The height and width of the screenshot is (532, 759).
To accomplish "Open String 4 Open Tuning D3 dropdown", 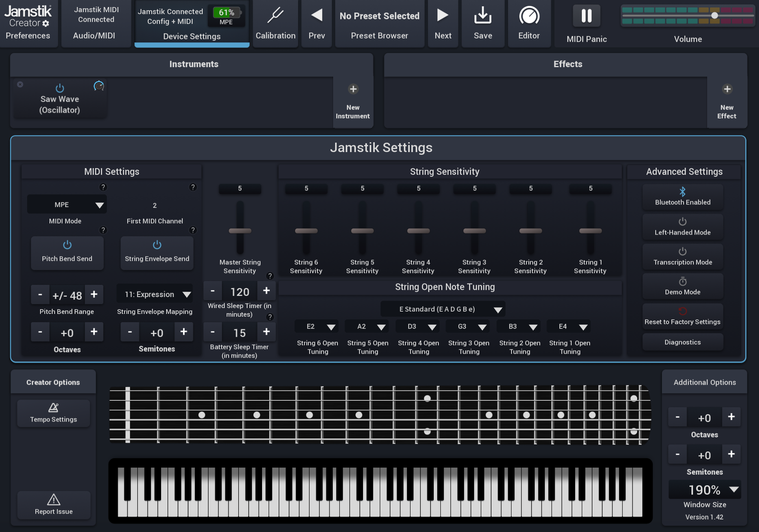I will (418, 327).
